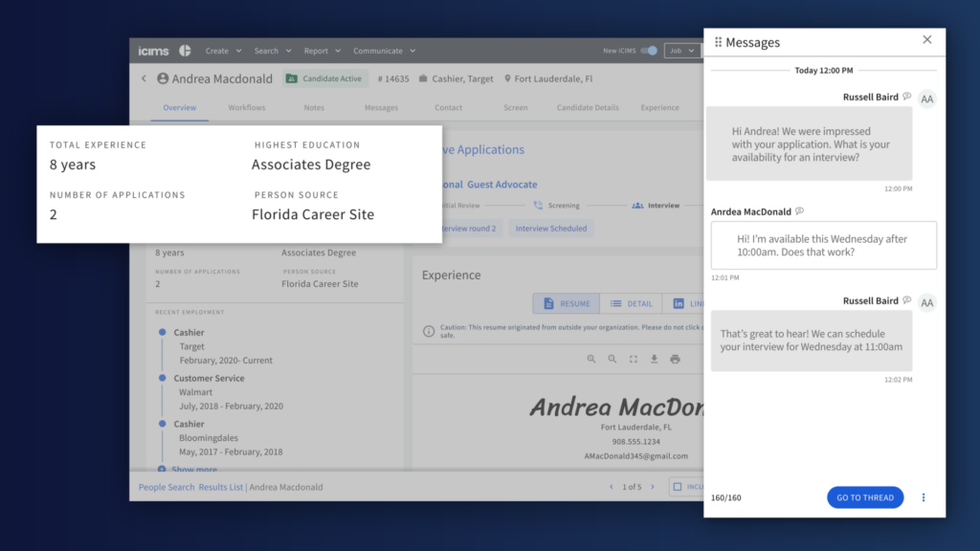Expand the Create menu

tap(223, 51)
